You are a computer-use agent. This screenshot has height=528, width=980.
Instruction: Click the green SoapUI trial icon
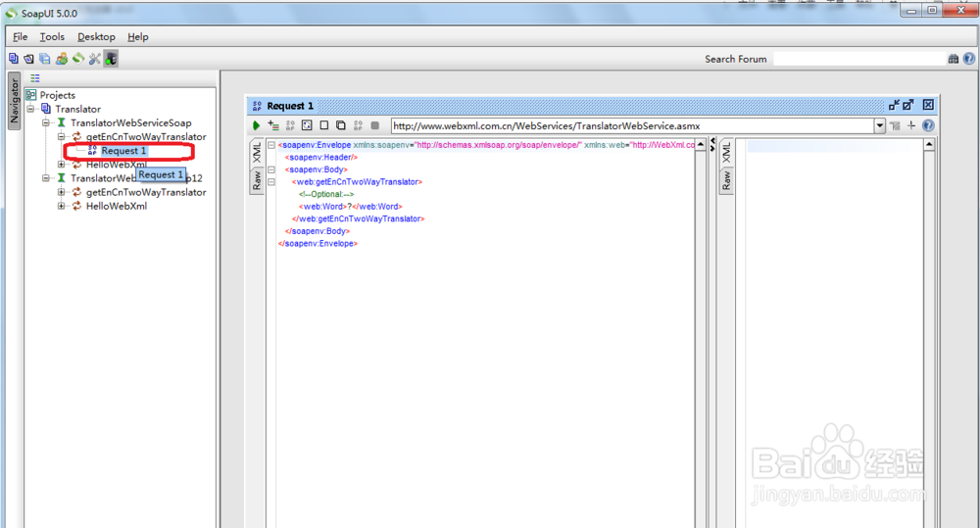78,58
